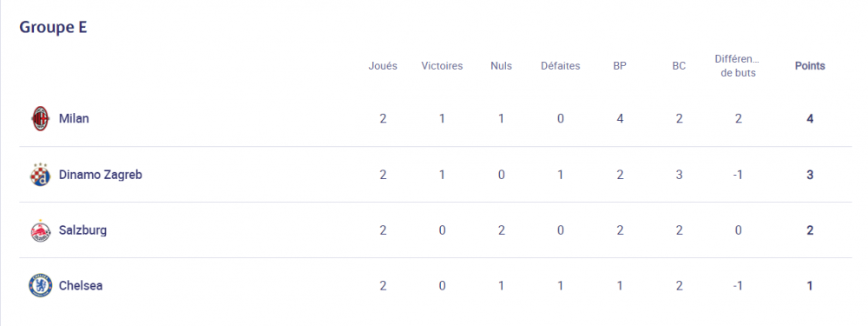Click the Dinamo Zagreb club crest
Screen dimensions: 868x326
[x=41, y=175]
